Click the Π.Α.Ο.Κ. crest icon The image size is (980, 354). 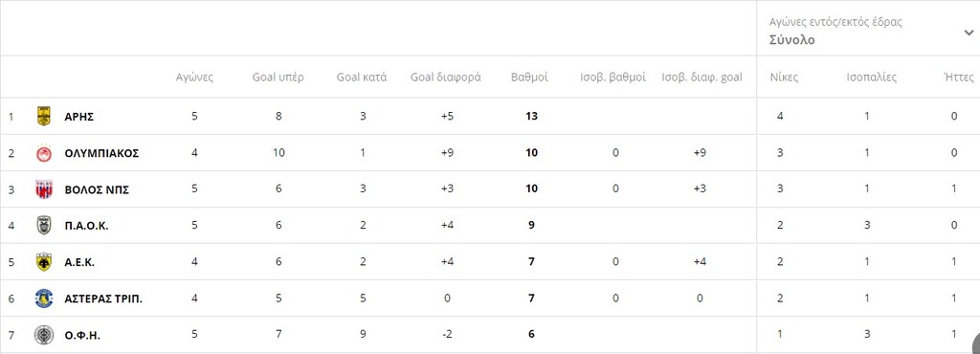44,226
